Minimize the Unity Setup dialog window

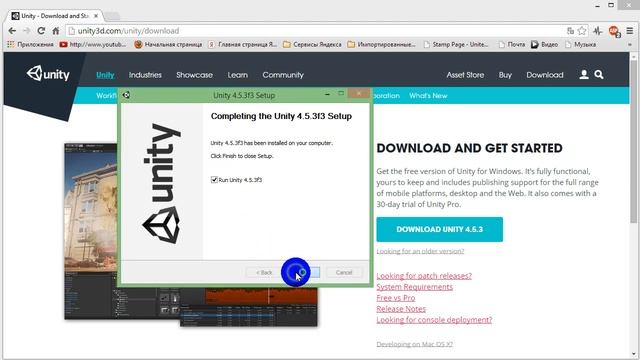click(x=327, y=94)
